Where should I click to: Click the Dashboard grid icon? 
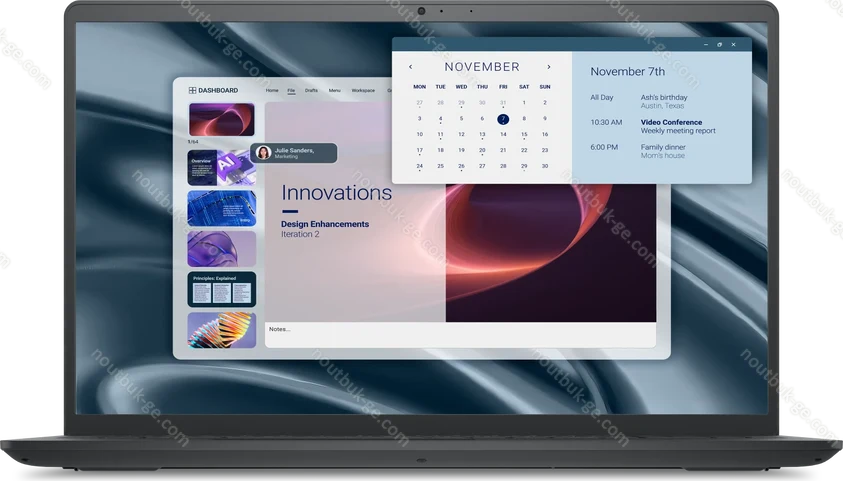[192, 90]
